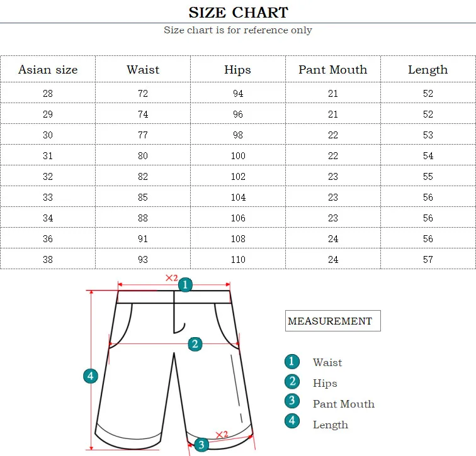Click the number 2 marker on the shorts diagram
476x456 pixels.
[195, 343]
